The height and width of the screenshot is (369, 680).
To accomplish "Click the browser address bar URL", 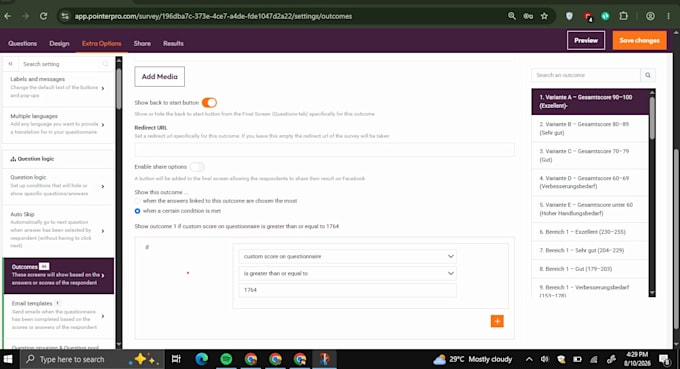I will tap(213, 16).
